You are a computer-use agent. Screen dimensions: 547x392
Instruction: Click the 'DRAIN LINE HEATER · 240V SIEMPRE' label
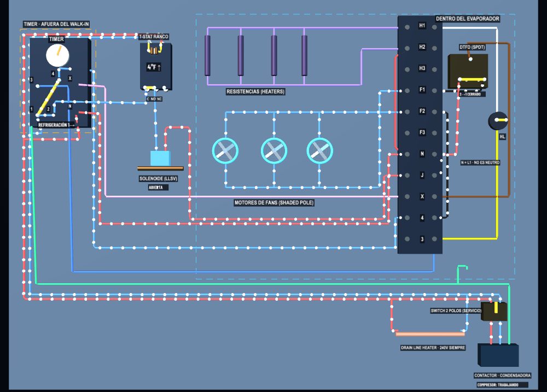(x=433, y=348)
